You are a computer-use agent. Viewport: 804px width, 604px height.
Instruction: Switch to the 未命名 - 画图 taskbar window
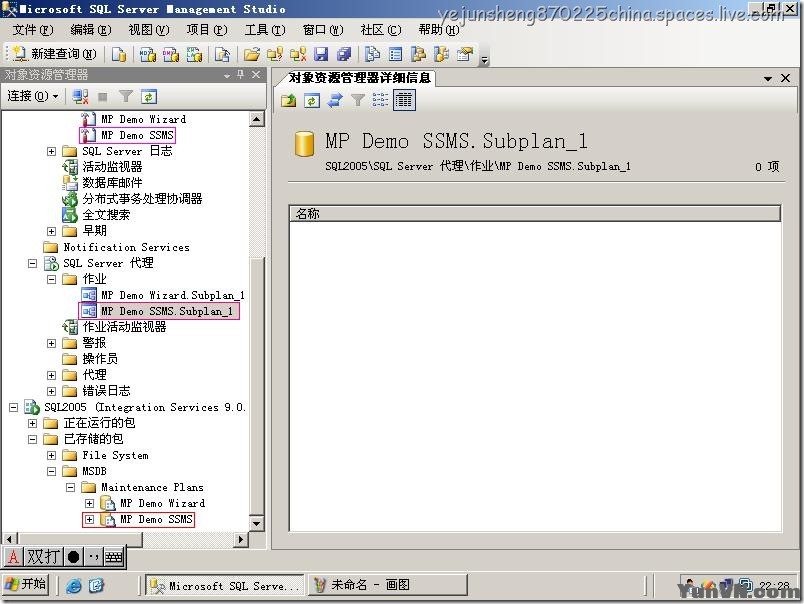[388, 585]
